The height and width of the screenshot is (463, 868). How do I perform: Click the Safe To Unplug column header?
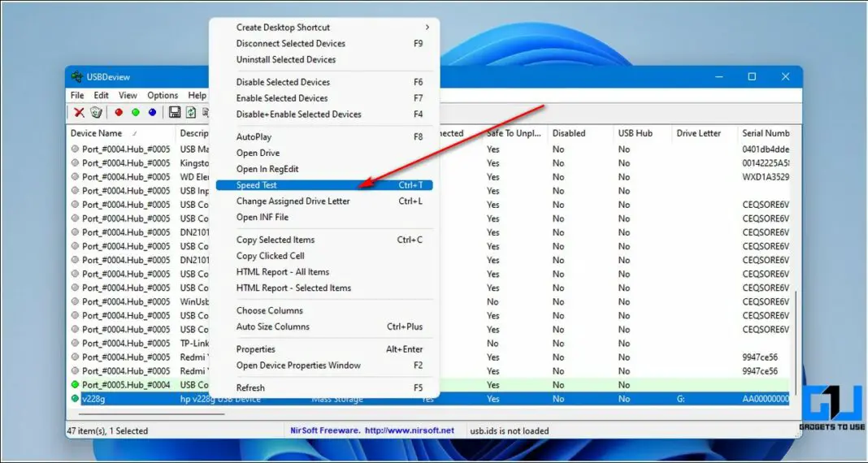click(x=513, y=133)
